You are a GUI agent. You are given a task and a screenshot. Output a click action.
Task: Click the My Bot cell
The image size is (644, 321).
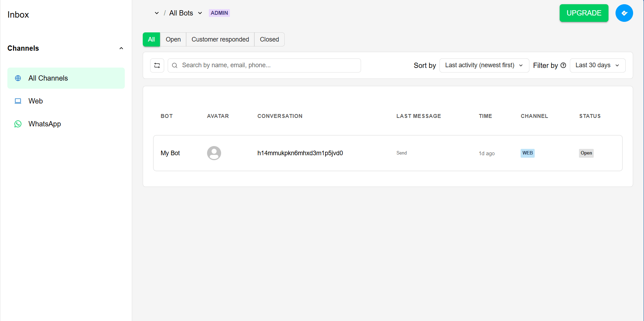(170, 153)
